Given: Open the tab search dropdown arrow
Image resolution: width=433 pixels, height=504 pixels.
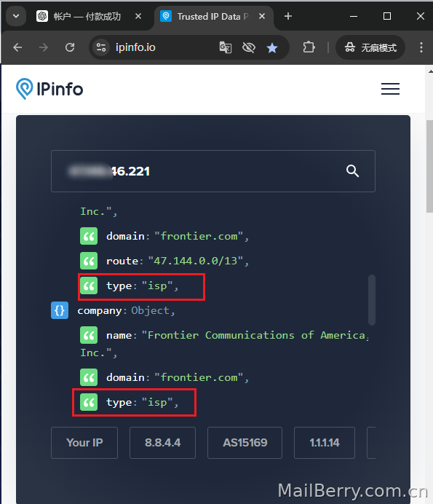Looking at the screenshot, I should [x=16, y=16].
